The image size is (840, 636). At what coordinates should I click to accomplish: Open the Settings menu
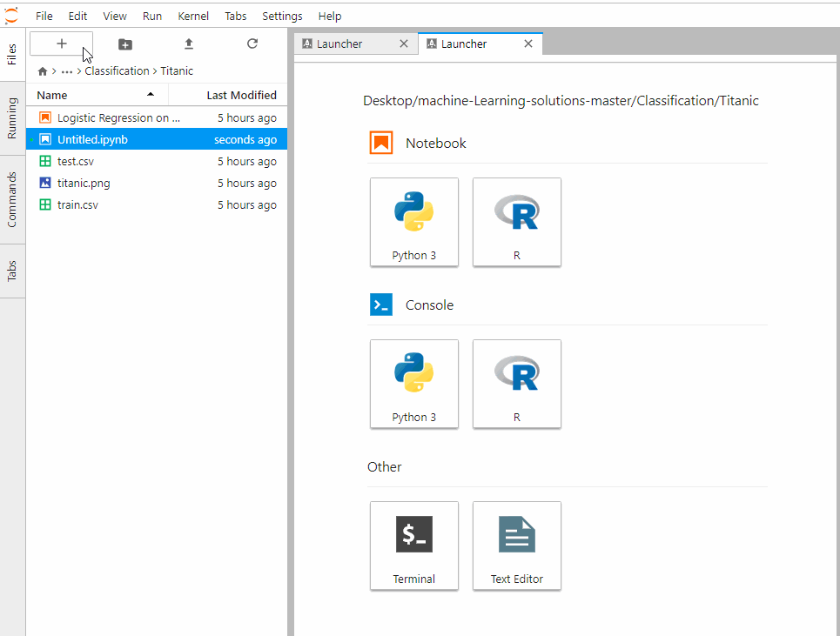click(x=282, y=16)
